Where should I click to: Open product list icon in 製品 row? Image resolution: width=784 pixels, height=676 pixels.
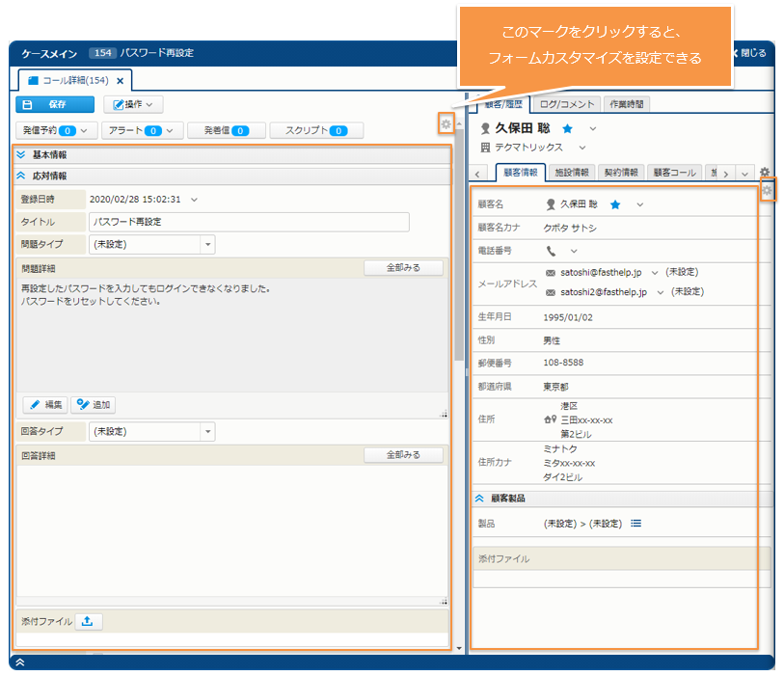coord(636,524)
